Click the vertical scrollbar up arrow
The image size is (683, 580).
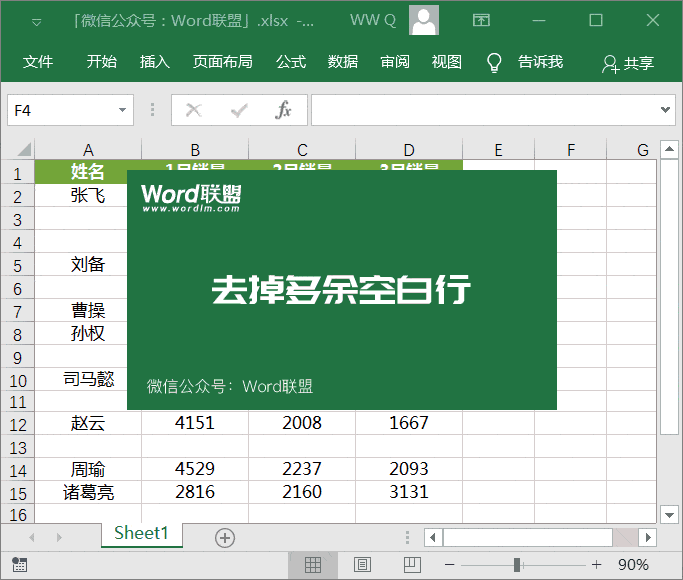tap(669, 149)
